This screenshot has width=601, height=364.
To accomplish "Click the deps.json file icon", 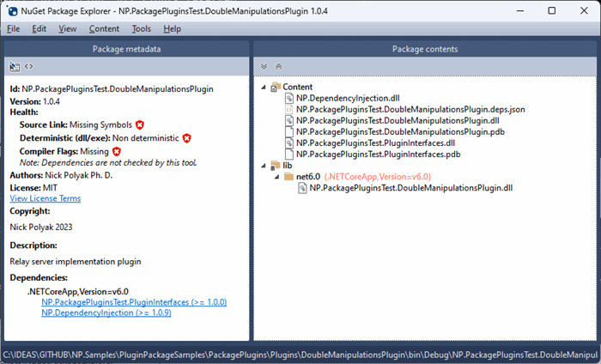I will tap(289, 110).
